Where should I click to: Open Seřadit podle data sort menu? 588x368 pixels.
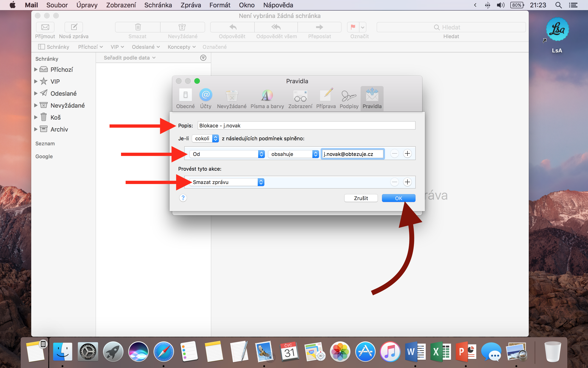point(130,58)
